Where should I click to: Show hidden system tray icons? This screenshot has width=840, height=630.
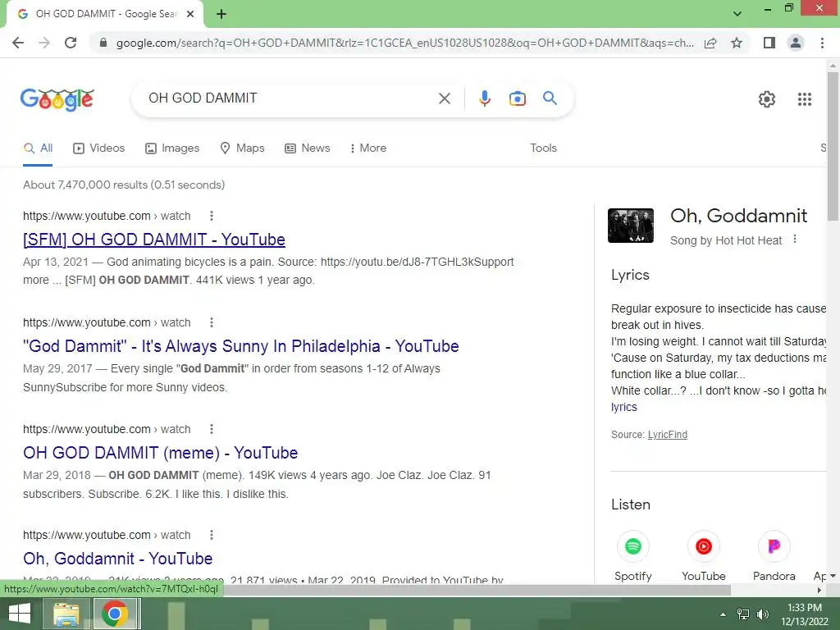click(723, 614)
